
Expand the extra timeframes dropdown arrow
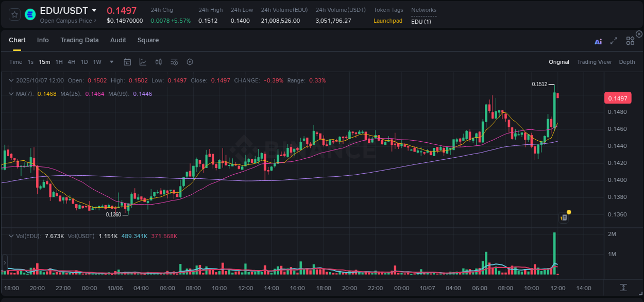pyautogui.click(x=111, y=62)
